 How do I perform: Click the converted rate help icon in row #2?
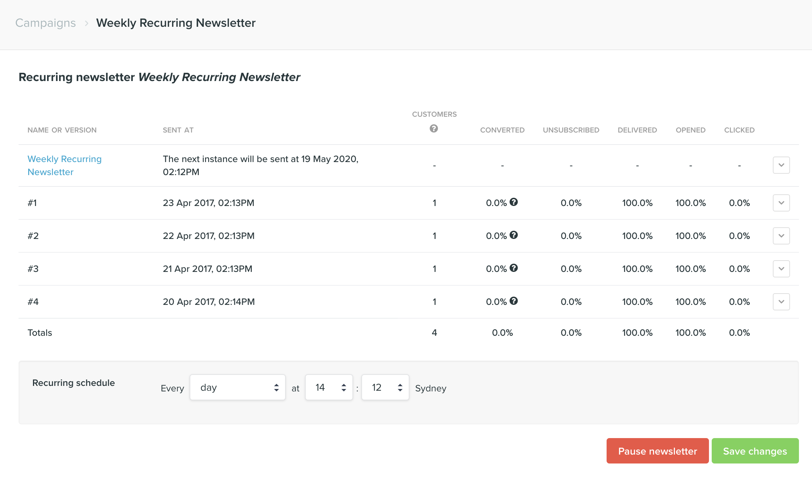514,235
